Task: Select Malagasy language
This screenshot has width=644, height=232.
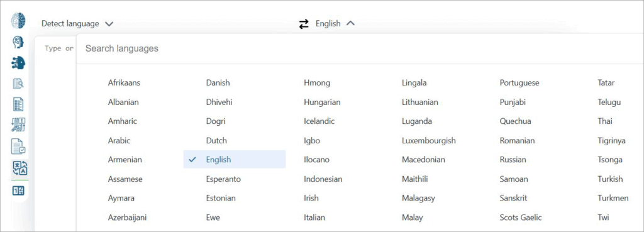Action: pyautogui.click(x=418, y=198)
